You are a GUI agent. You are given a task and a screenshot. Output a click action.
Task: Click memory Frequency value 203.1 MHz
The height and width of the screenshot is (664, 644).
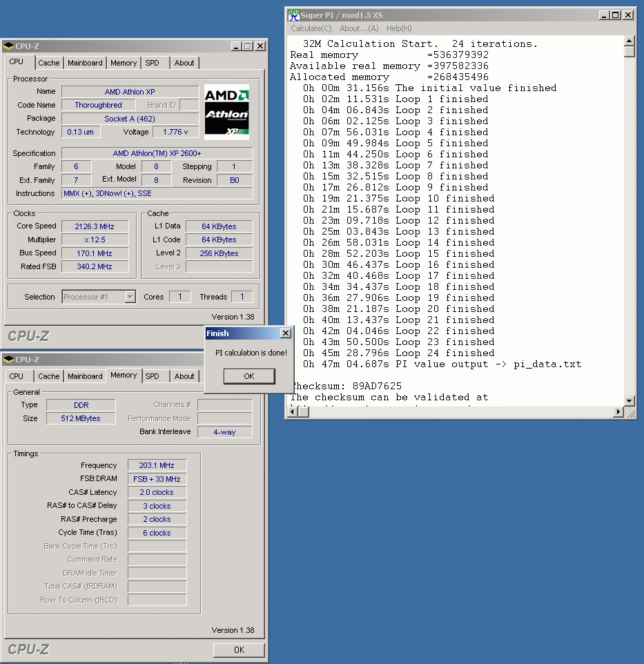[x=157, y=465]
